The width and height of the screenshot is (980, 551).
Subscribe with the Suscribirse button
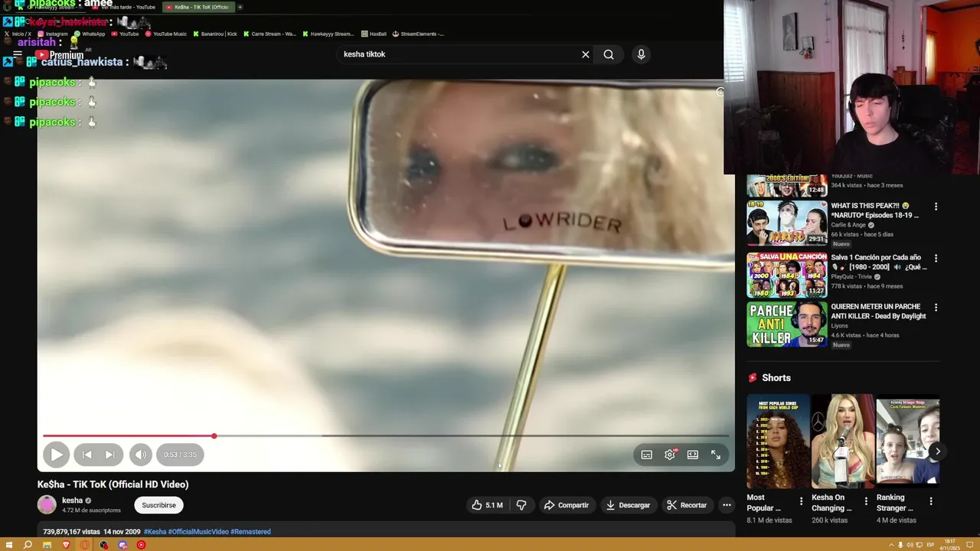point(158,505)
